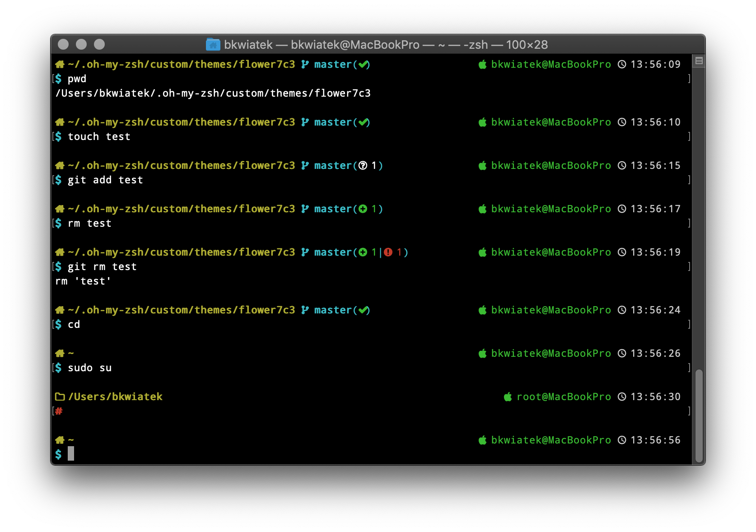The width and height of the screenshot is (756, 532).
Task: Click the 'touch test' command text
Action: point(99,136)
